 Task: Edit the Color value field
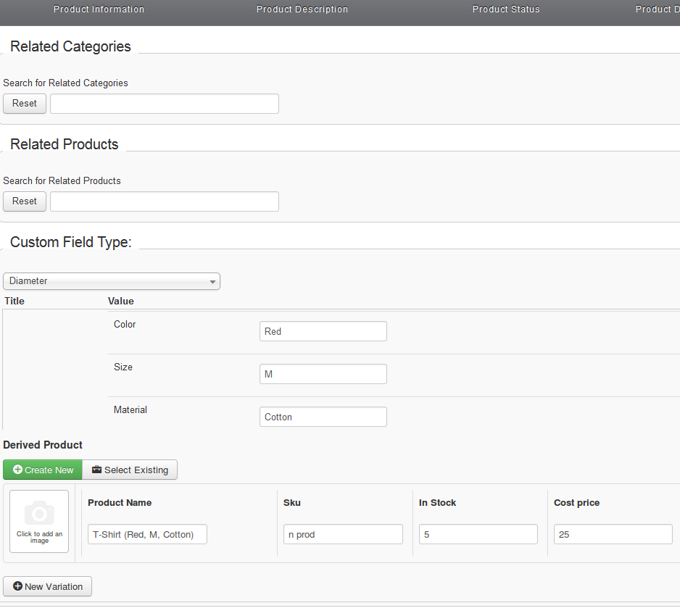pyautogui.click(x=323, y=331)
